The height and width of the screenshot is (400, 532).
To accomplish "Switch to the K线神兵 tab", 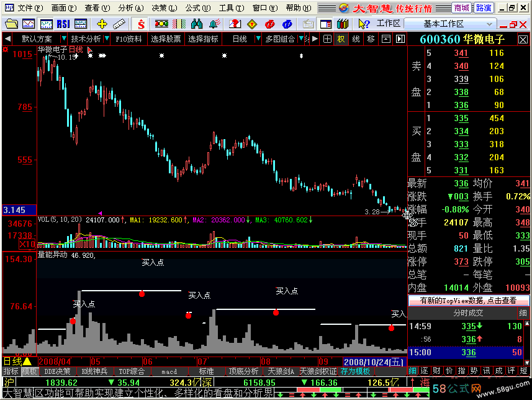I will 94,371.
